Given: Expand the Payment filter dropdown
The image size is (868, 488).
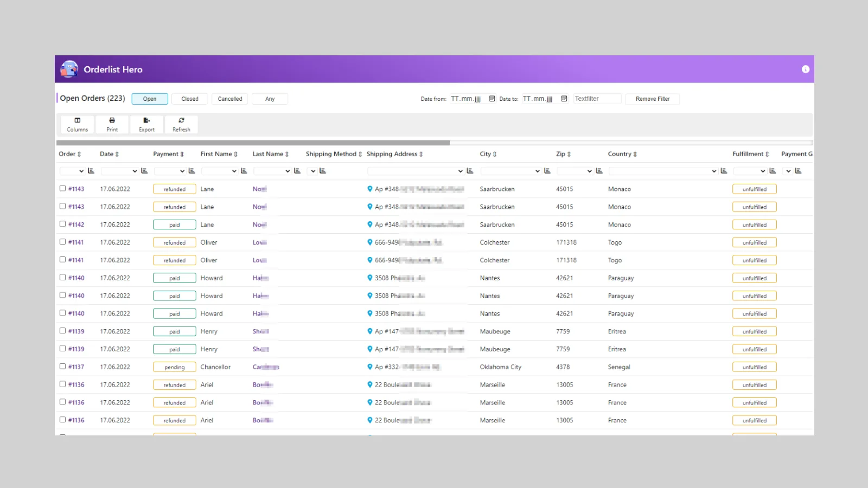Looking at the screenshot, I should point(170,171).
